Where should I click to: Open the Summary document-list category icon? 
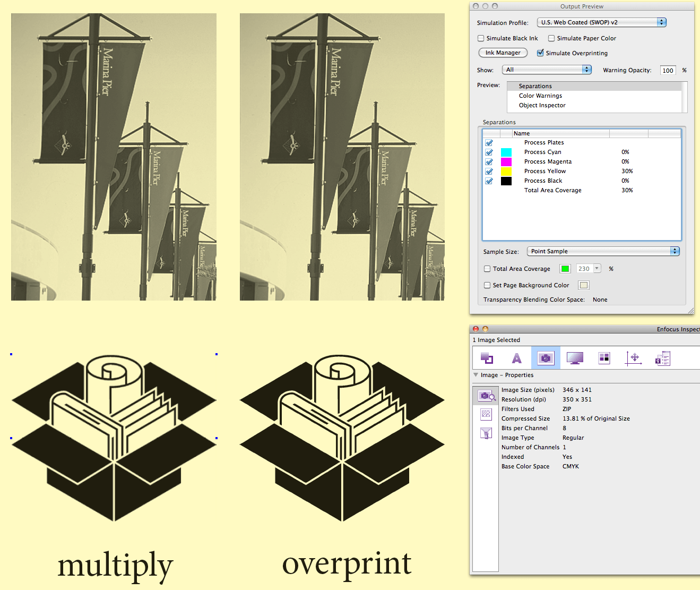point(663,358)
